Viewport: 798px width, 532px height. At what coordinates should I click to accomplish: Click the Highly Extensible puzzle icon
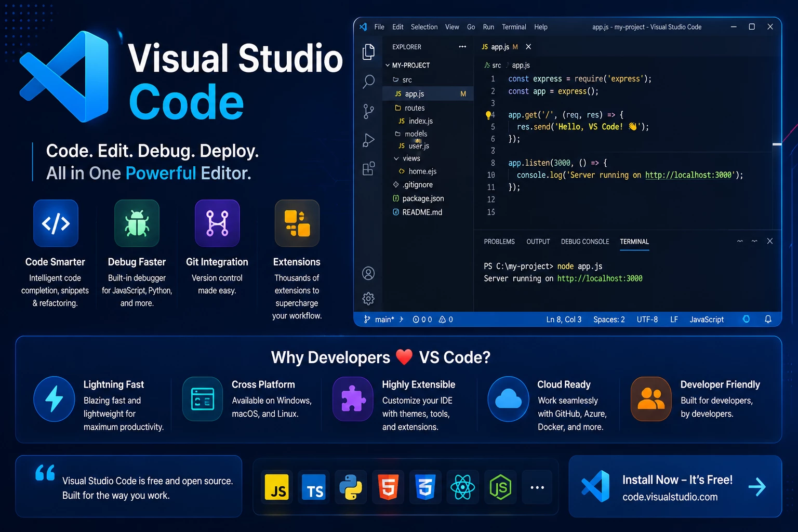pos(353,399)
